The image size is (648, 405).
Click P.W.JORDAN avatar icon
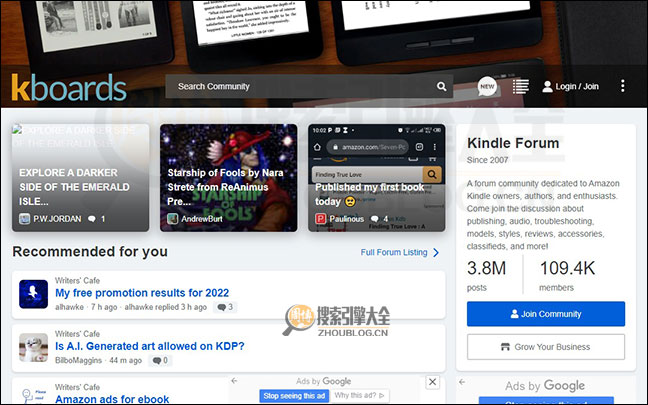pyautogui.click(x=24, y=219)
